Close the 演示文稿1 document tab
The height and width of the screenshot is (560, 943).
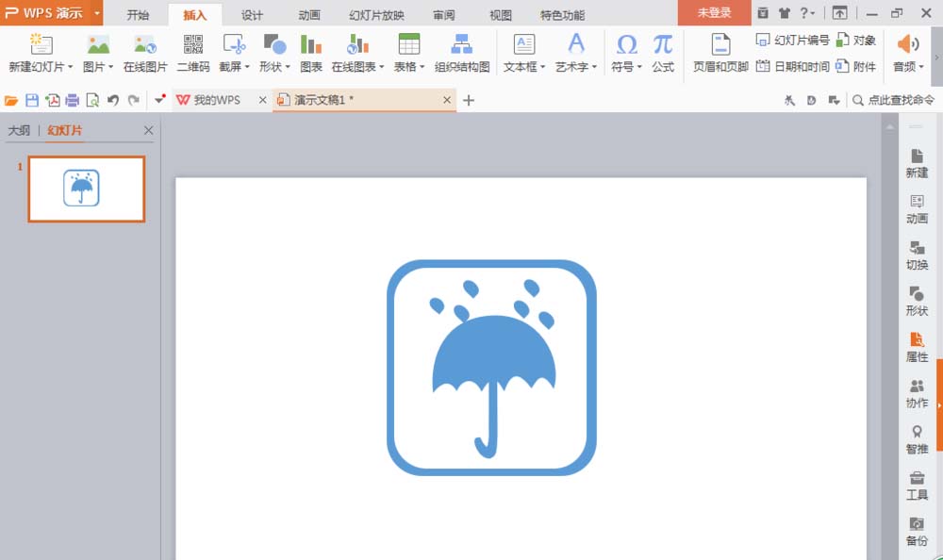447,100
